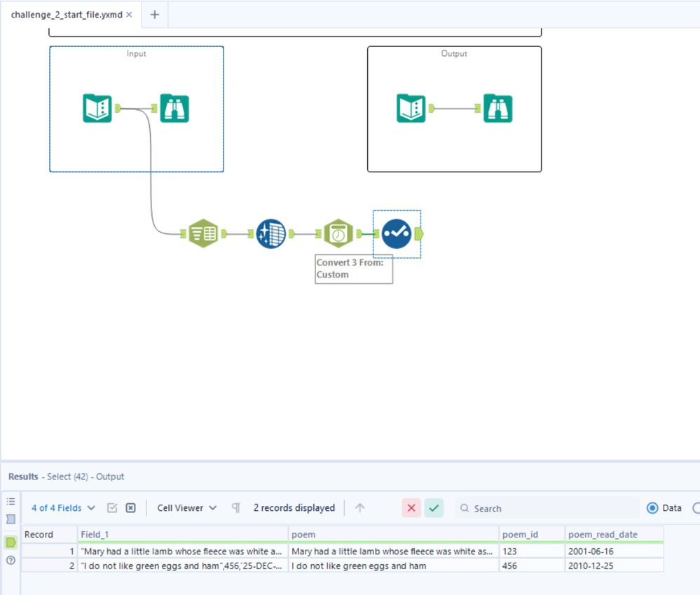Select the Data Cleansing tool
This screenshot has height=595, width=700.
270,233
